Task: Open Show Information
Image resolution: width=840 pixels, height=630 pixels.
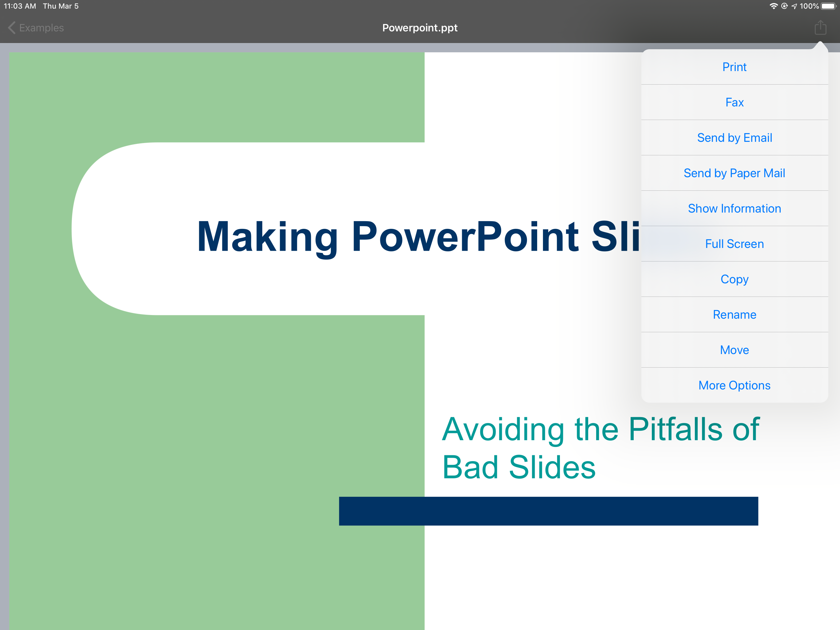Action: (734, 208)
